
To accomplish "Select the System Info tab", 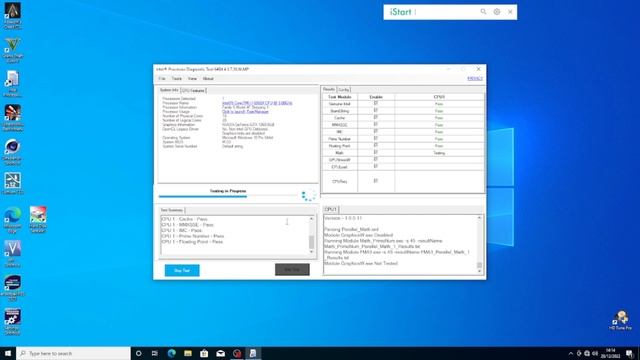I will (x=169, y=90).
